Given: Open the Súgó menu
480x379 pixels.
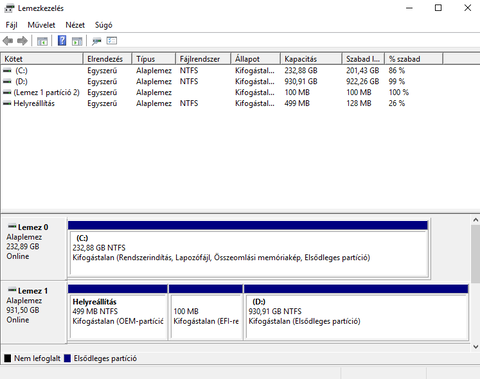Looking at the screenshot, I should point(103,25).
